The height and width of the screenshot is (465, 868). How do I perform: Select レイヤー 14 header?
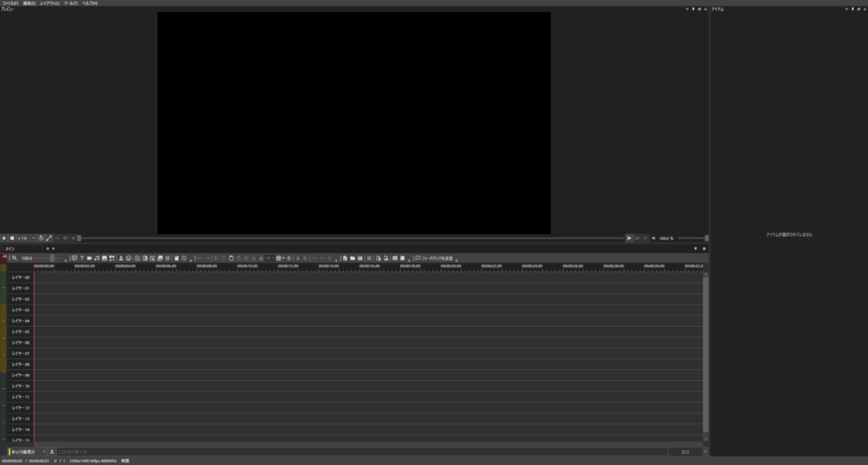click(x=20, y=429)
